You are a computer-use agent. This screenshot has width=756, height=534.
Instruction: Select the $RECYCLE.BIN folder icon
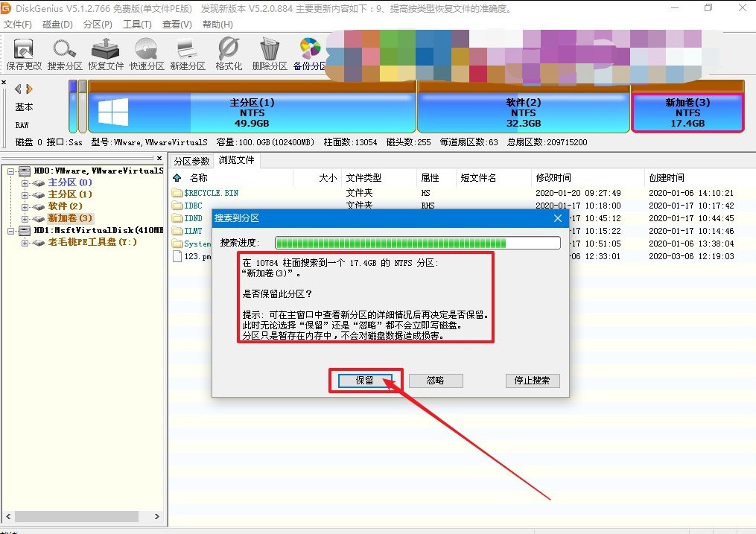pyautogui.click(x=177, y=193)
